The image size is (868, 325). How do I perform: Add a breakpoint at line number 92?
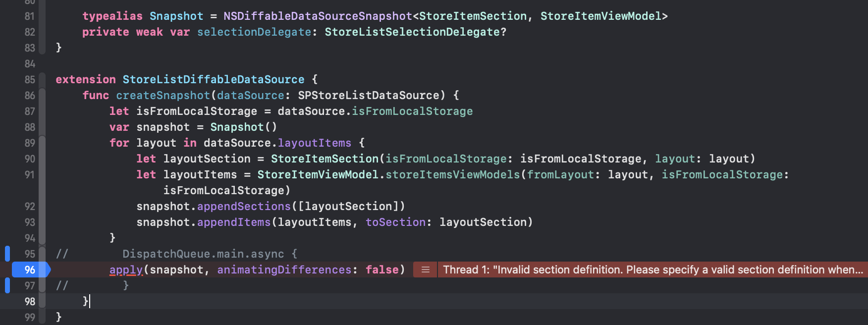click(x=30, y=206)
